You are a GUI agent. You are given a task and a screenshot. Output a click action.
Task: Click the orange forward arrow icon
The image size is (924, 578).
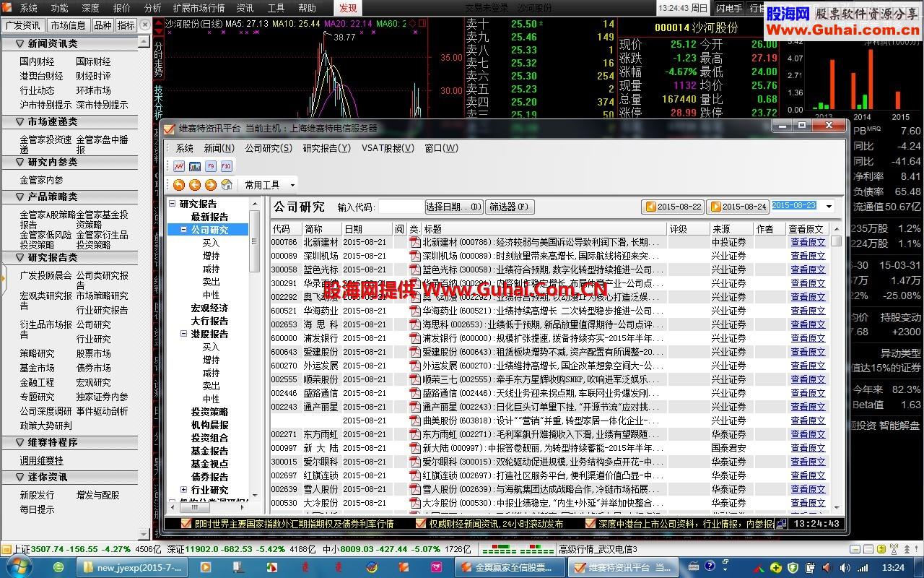210,185
